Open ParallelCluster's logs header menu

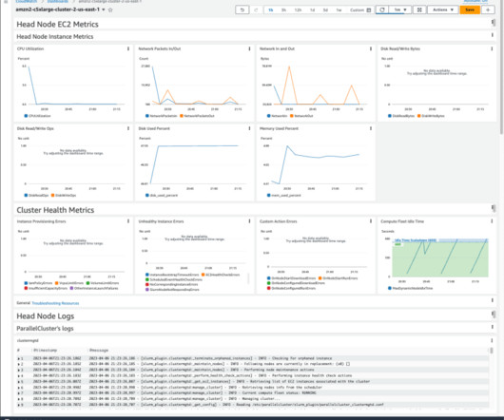492,327
